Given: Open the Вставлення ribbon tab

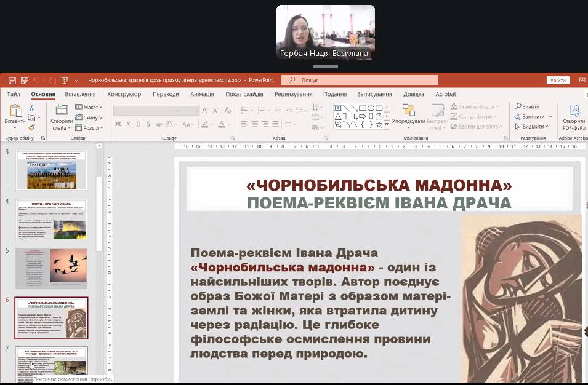Looking at the screenshot, I should pos(80,94).
